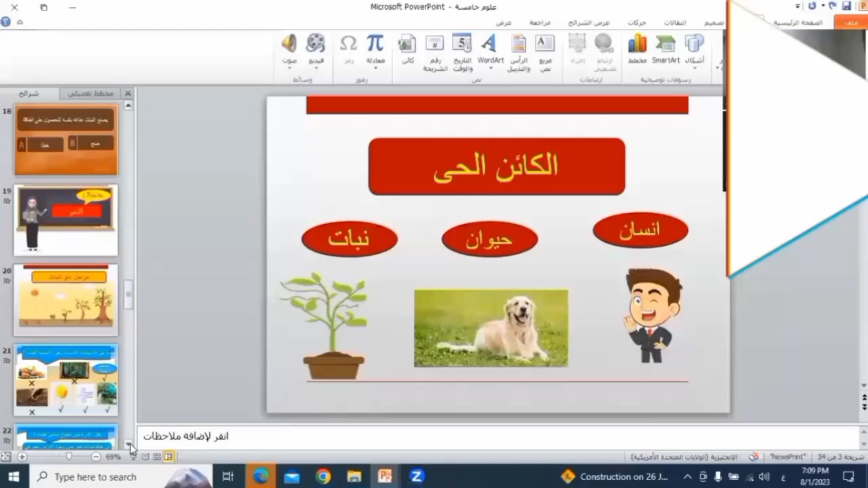
Task: Open Header and Footer (الرأس والتذييل)
Action: pyautogui.click(x=519, y=51)
